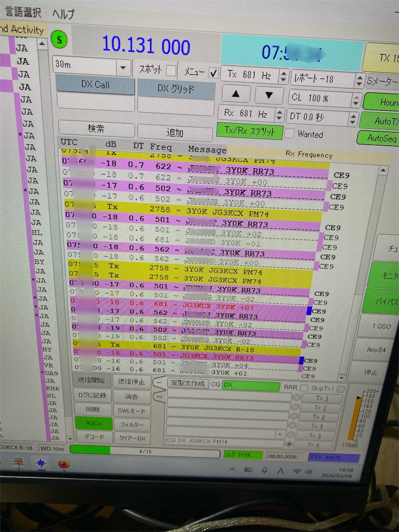Adjust the DT 0.0 秒 spinner arrows
399x532 pixels.
(x=353, y=119)
